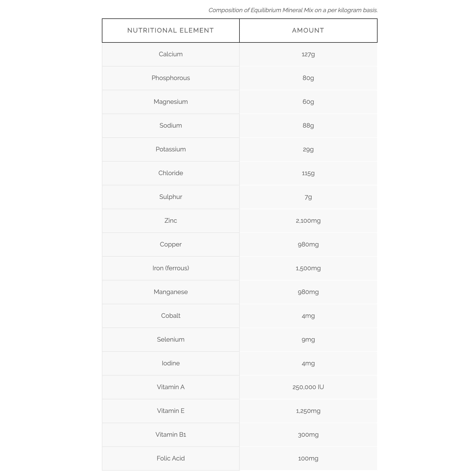Image resolution: width=476 pixels, height=476 pixels.
Task: Select the Calcium row label
Action: (171, 54)
